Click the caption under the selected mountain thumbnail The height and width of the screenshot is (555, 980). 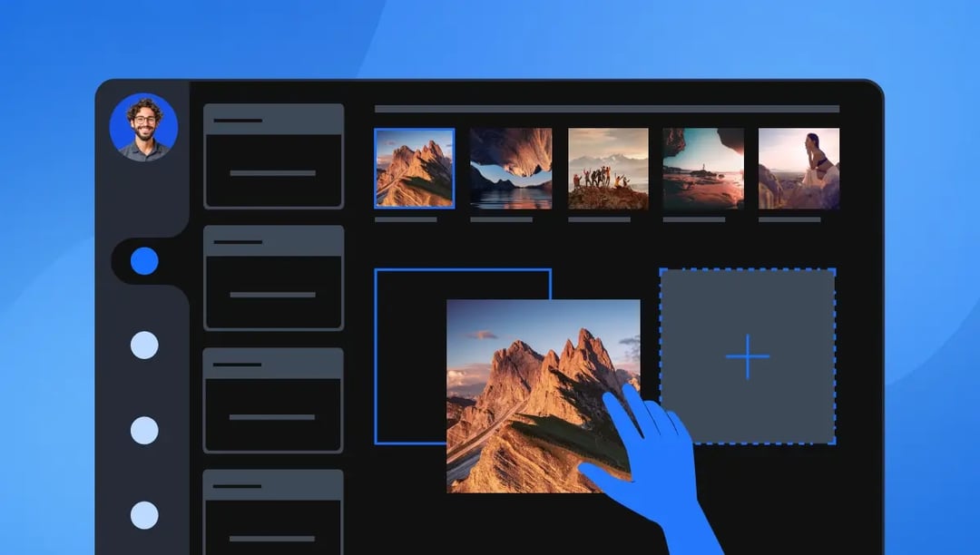[406, 219]
